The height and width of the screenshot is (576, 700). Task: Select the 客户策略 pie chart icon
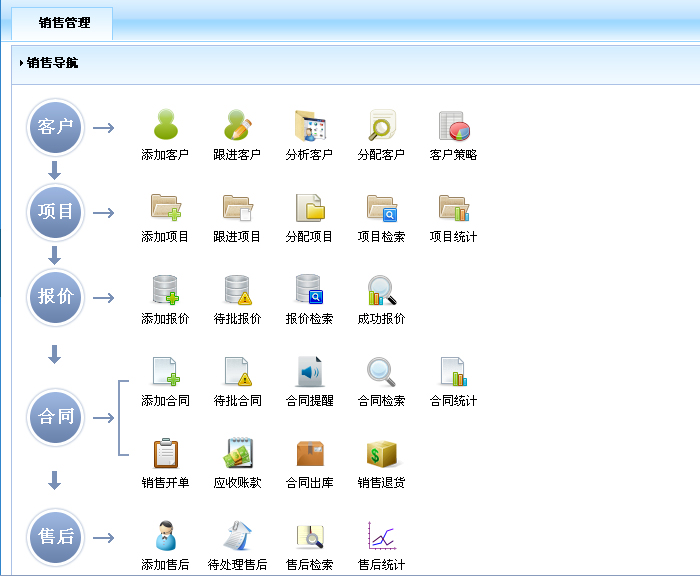coord(453,125)
